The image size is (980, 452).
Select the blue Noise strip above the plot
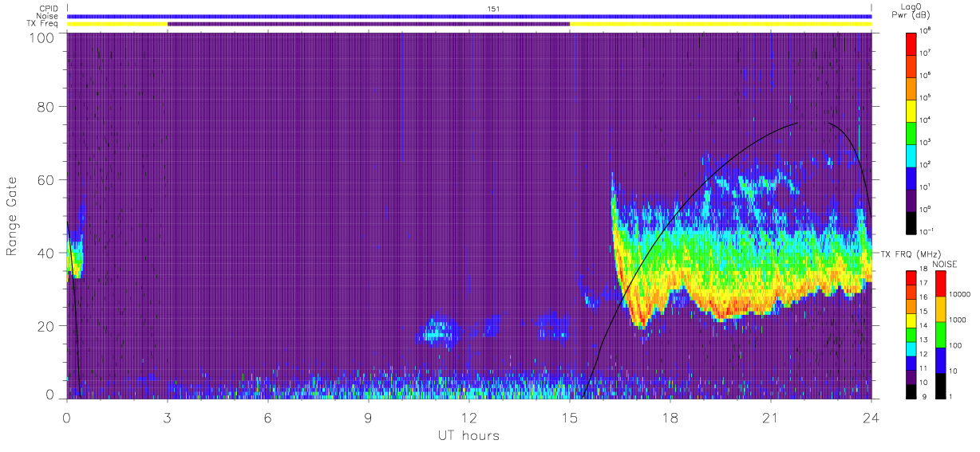tap(469, 16)
